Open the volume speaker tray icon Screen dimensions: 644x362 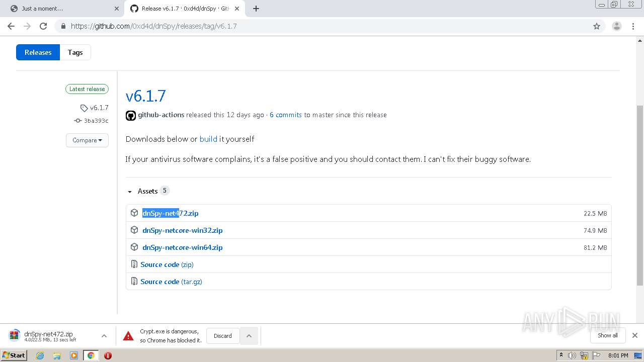click(x=572, y=355)
